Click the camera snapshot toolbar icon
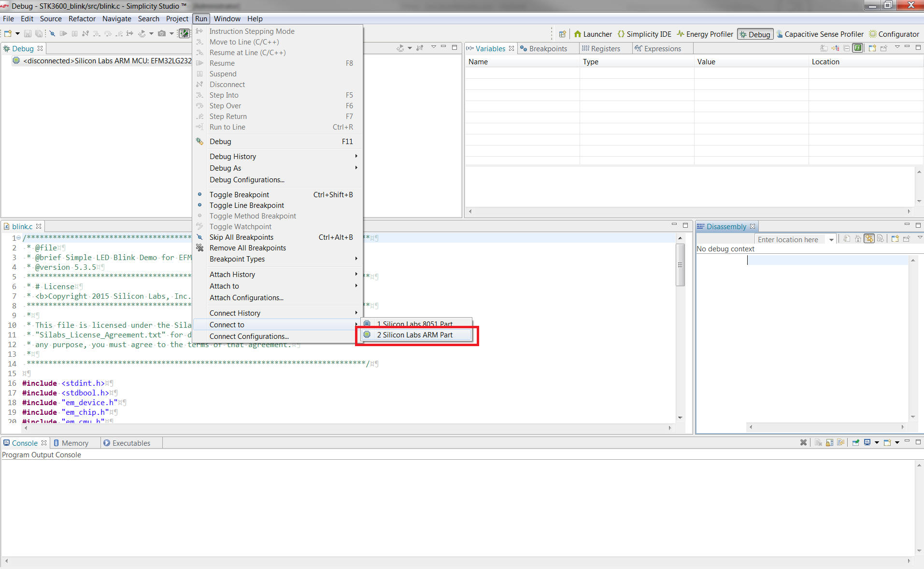 click(x=162, y=33)
